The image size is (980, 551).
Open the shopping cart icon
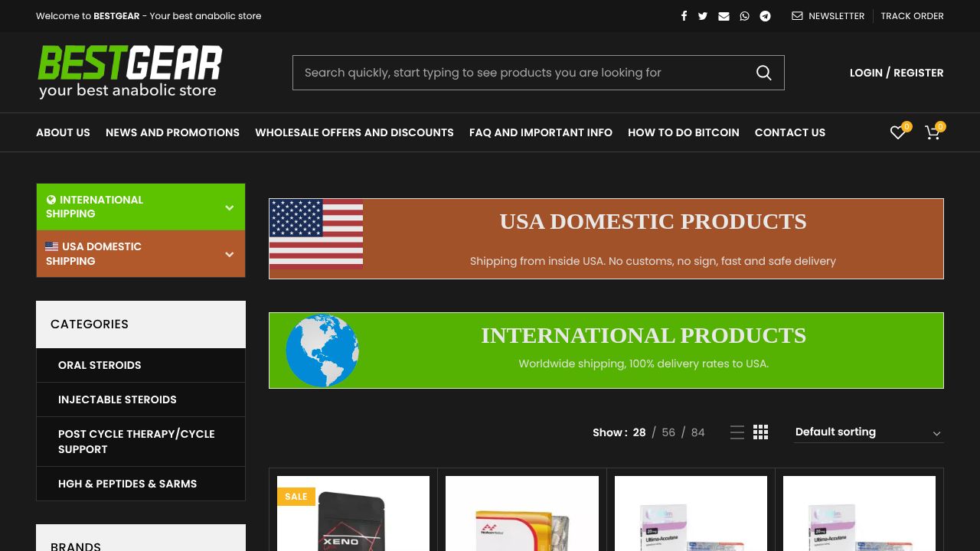(x=933, y=132)
